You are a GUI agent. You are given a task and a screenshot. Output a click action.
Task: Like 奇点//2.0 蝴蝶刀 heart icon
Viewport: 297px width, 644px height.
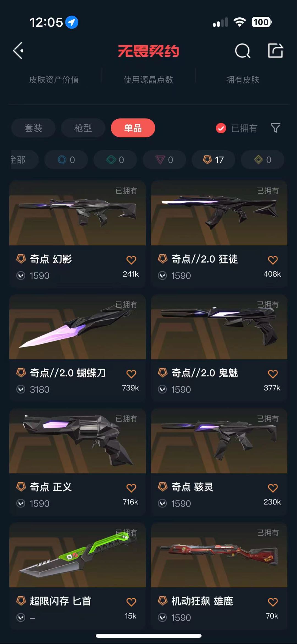[131, 374]
